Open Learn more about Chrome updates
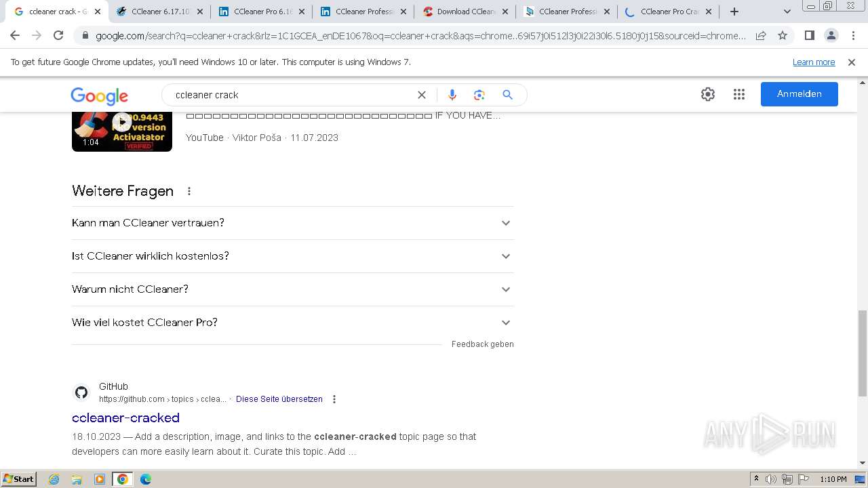The image size is (868, 488). point(814,62)
